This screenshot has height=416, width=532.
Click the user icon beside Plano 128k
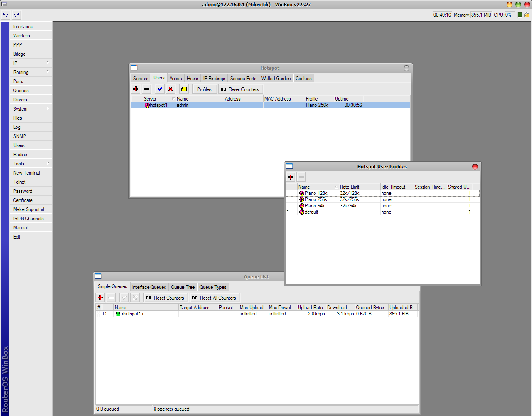302,193
